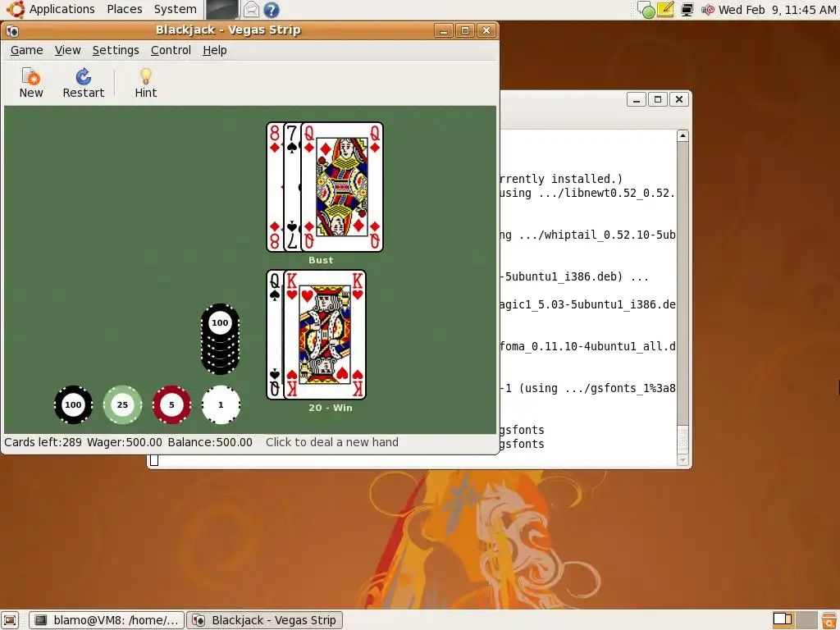Open the Settings menu

(x=116, y=50)
